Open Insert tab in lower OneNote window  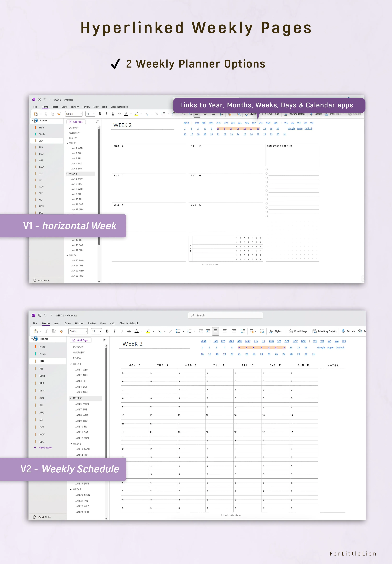(57, 323)
